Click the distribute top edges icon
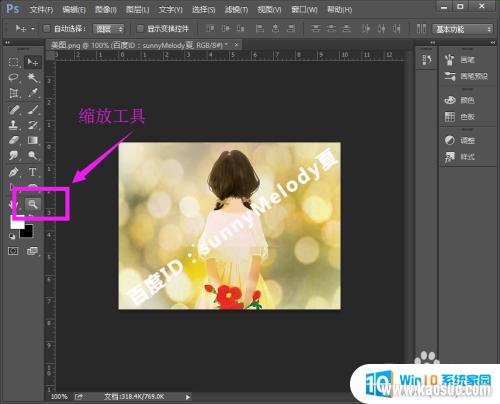500x404 pixels. coord(316,29)
